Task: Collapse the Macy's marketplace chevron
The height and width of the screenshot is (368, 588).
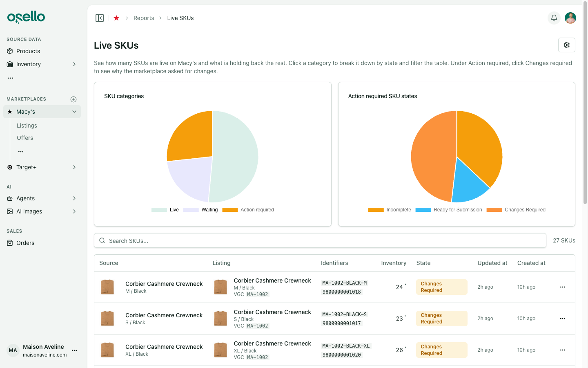Action: [x=74, y=112]
